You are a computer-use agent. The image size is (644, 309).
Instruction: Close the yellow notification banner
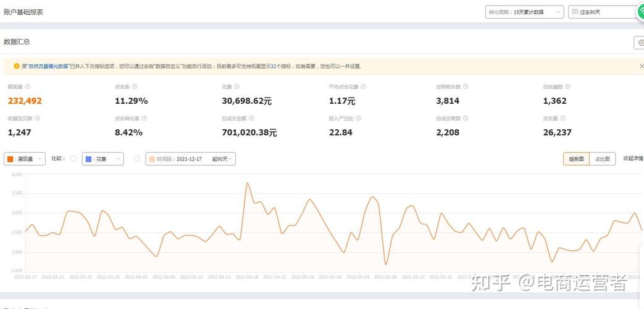tap(642, 66)
